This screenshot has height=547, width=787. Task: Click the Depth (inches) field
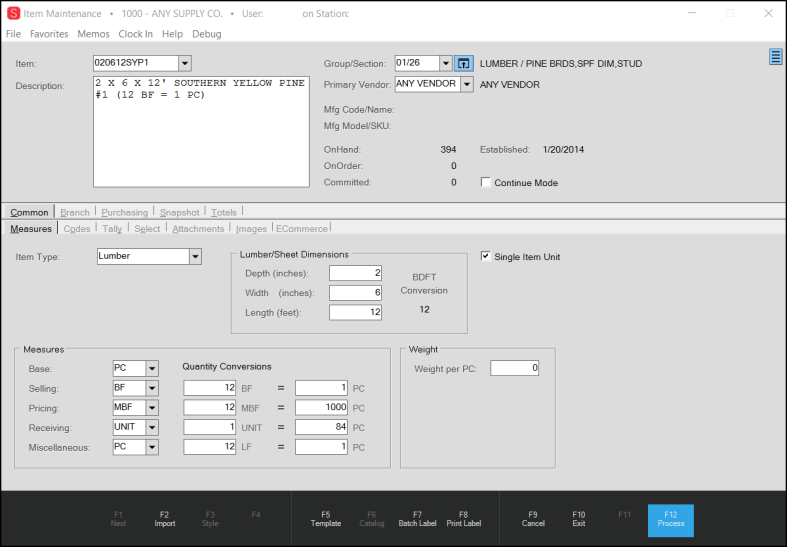[355, 273]
